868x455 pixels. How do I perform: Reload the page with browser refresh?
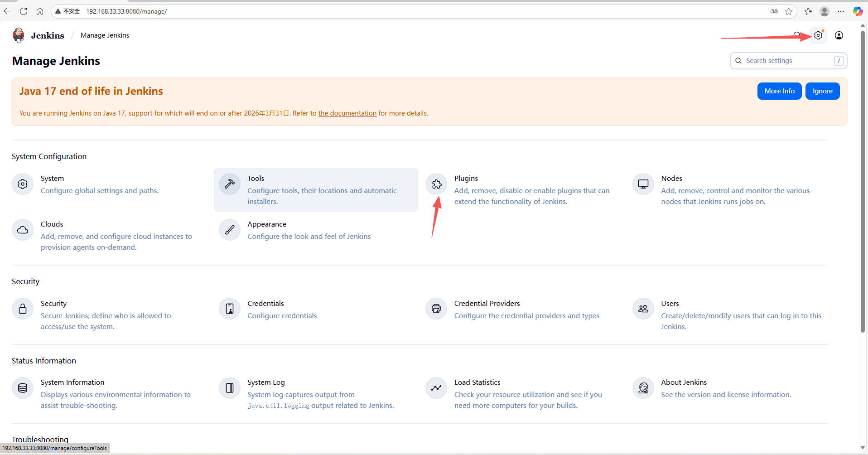tap(24, 11)
